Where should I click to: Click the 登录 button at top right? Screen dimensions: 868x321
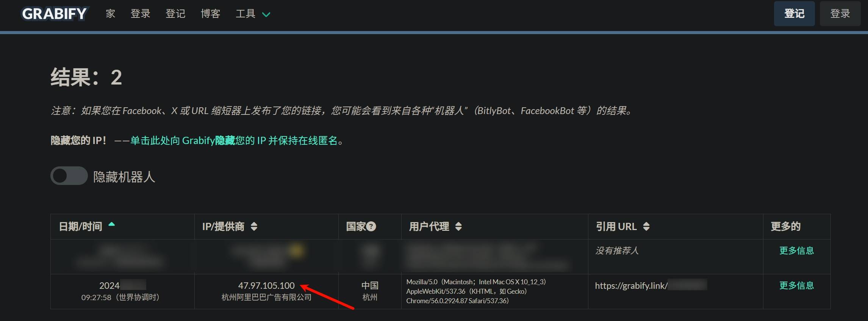pyautogui.click(x=840, y=14)
